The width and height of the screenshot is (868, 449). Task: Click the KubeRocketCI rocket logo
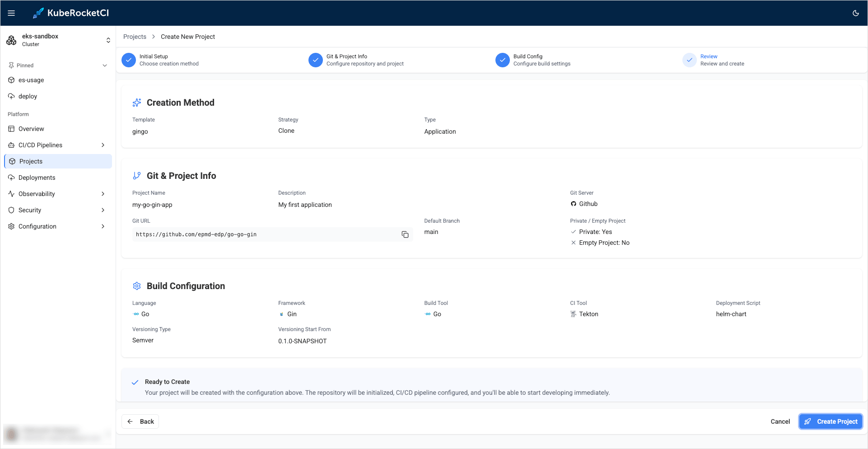tap(38, 13)
